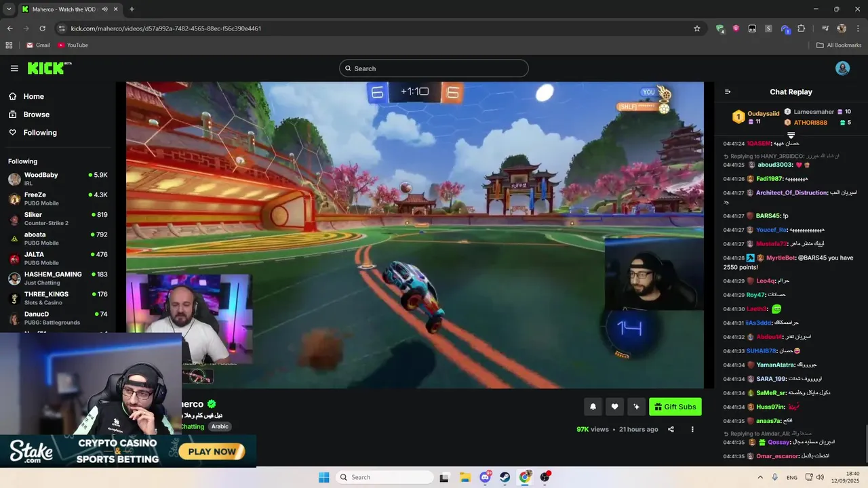Open the gray S extension icon
Viewport: 868px width, 488px height.
(x=768, y=28)
